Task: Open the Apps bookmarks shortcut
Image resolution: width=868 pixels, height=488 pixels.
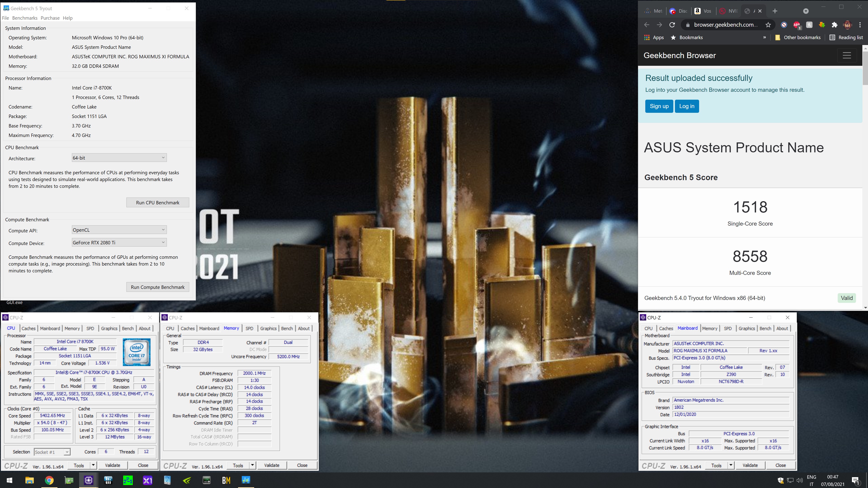Action: click(x=654, y=37)
